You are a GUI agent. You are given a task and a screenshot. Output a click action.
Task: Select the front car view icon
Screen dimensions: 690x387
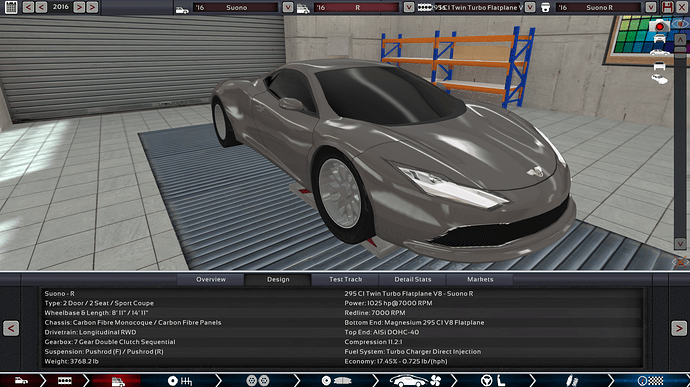(x=659, y=39)
